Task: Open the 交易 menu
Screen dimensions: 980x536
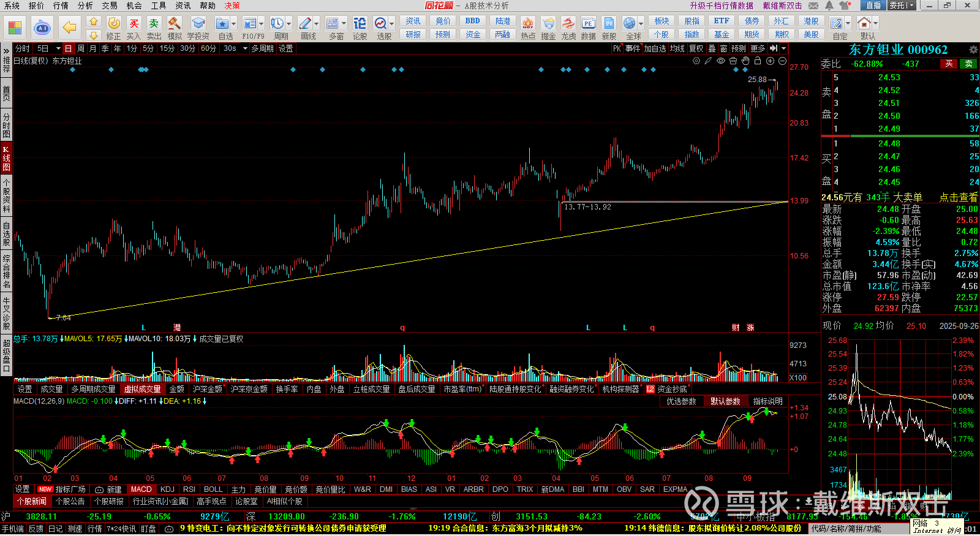Action: 110,6
